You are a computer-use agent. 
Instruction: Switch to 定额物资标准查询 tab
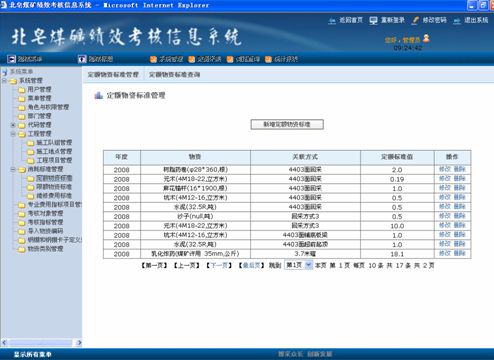(174, 75)
